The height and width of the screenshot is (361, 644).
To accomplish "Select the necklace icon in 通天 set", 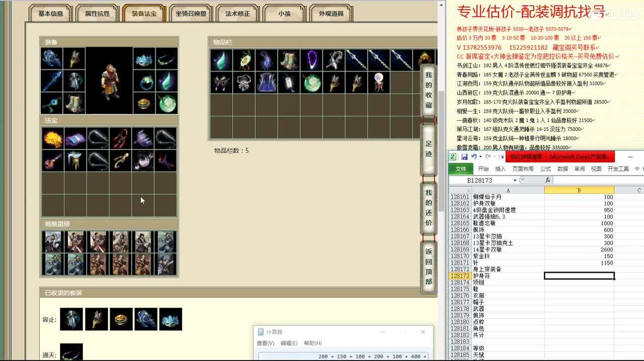I will pyautogui.click(x=71, y=352).
